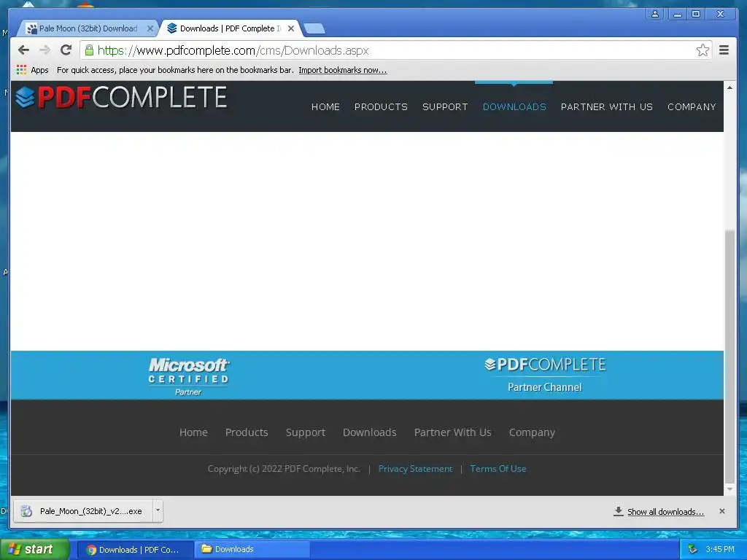Screen dimensions: 747x560
Task: Open the downloaded Pale_Moon exe file
Action: coord(83,511)
